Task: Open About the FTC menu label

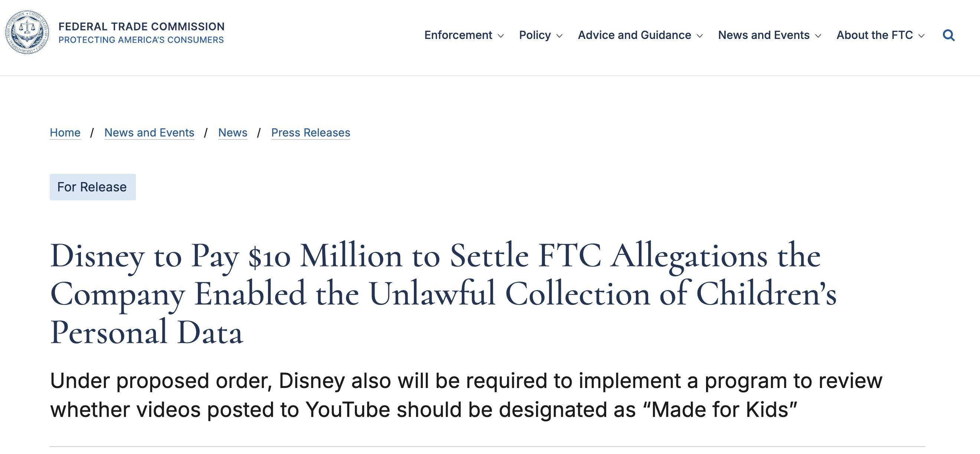Action: [874, 35]
